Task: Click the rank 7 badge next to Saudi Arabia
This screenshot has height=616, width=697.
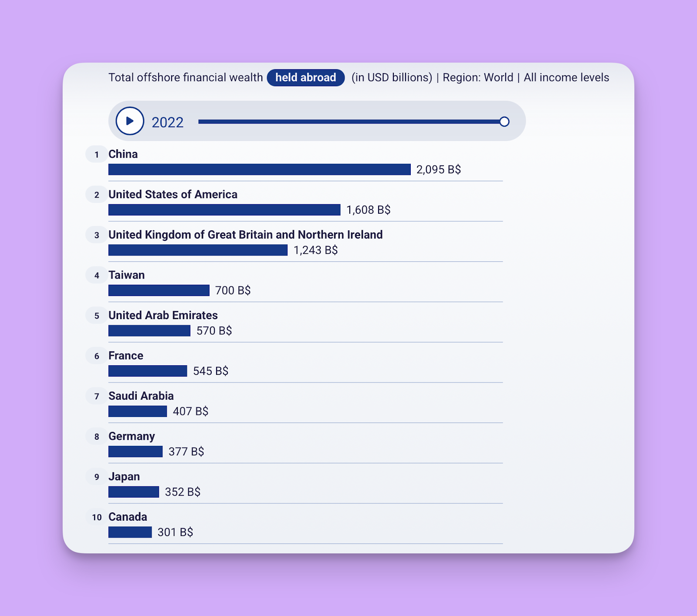Action: [96, 396]
